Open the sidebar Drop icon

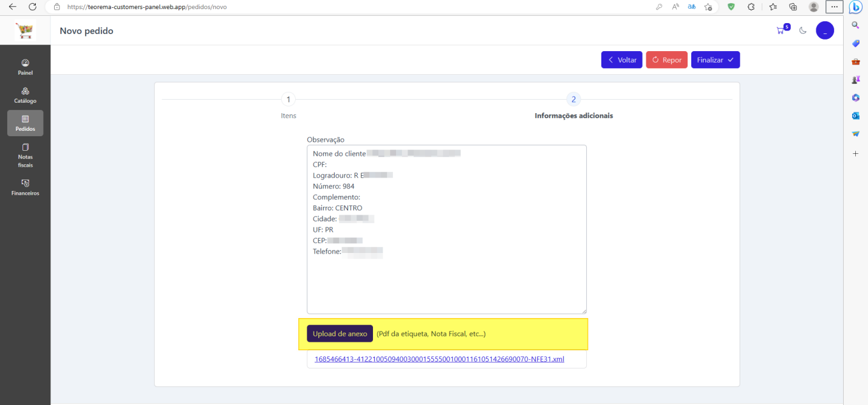tap(856, 133)
